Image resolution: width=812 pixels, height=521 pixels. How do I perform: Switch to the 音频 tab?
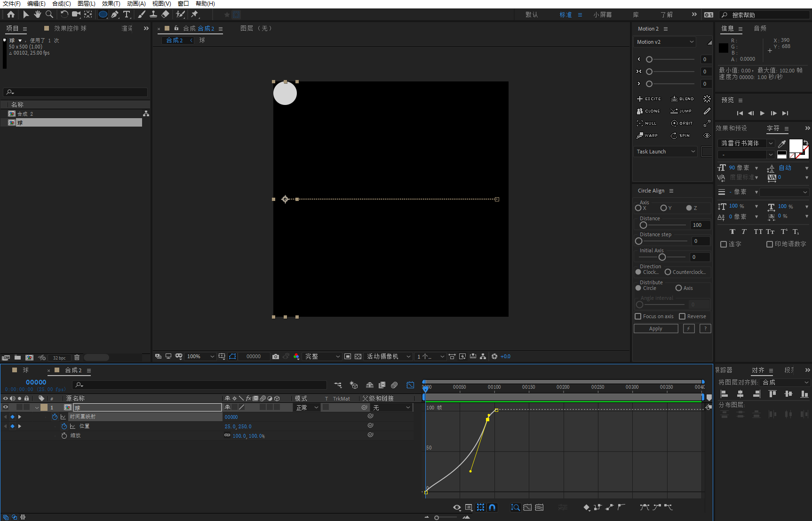[x=760, y=29]
